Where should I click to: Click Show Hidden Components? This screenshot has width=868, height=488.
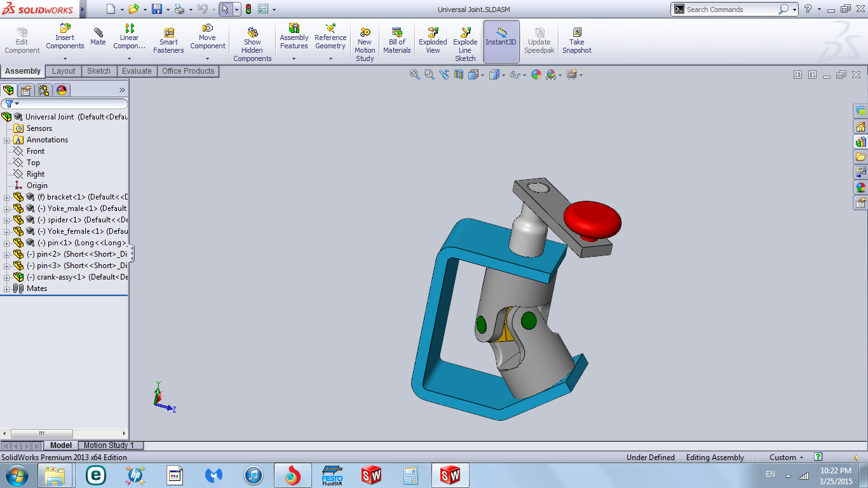[252, 44]
